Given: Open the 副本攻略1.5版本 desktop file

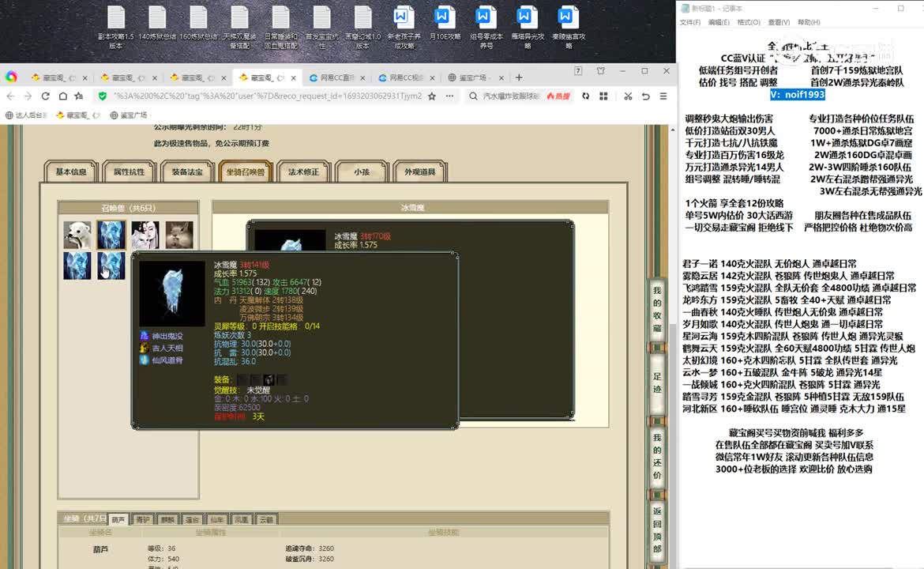Looking at the screenshot, I should 116,27.
